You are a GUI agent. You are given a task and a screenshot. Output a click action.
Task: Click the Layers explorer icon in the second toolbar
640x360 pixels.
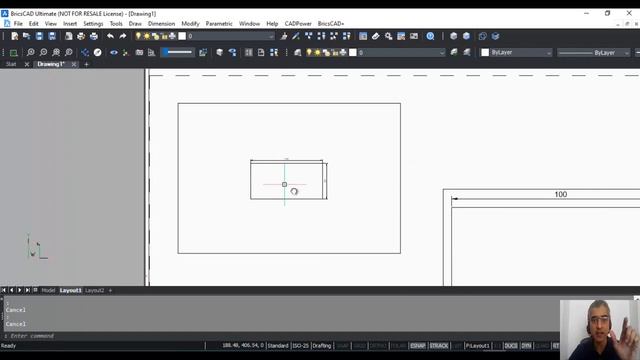[x=298, y=53]
